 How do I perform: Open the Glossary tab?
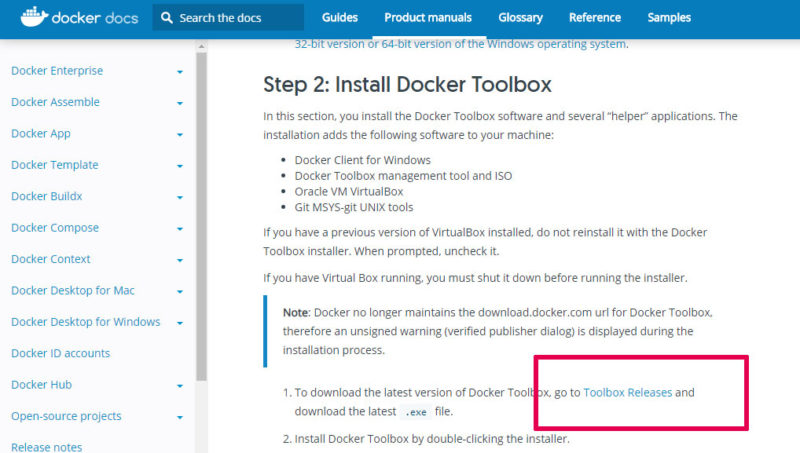click(x=520, y=18)
